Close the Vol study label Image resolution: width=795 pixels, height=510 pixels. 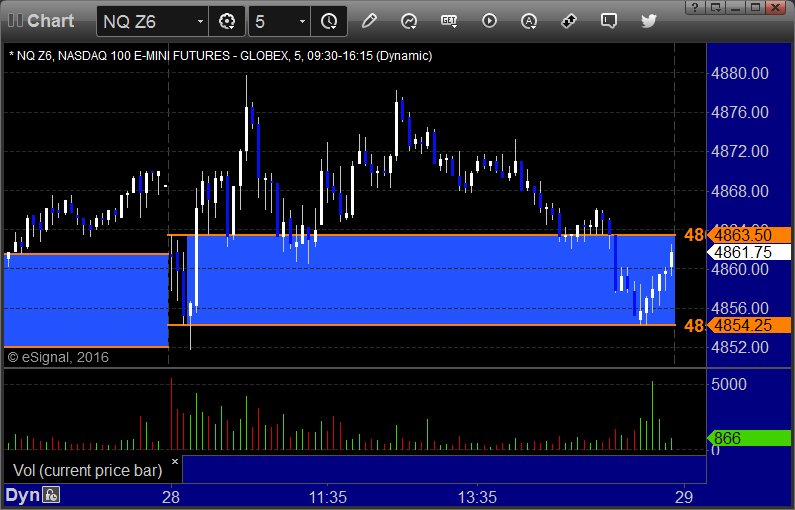click(x=175, y=461)
